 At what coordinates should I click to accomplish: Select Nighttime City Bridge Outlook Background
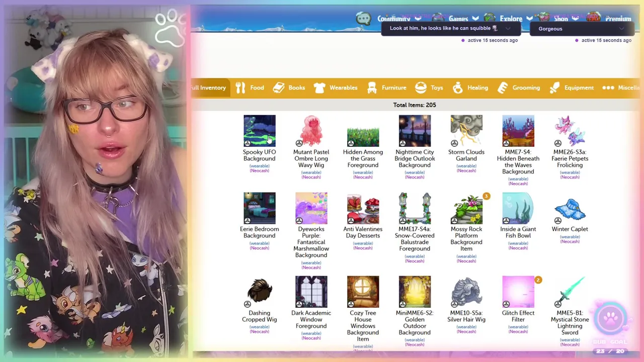tap(415, 131)
